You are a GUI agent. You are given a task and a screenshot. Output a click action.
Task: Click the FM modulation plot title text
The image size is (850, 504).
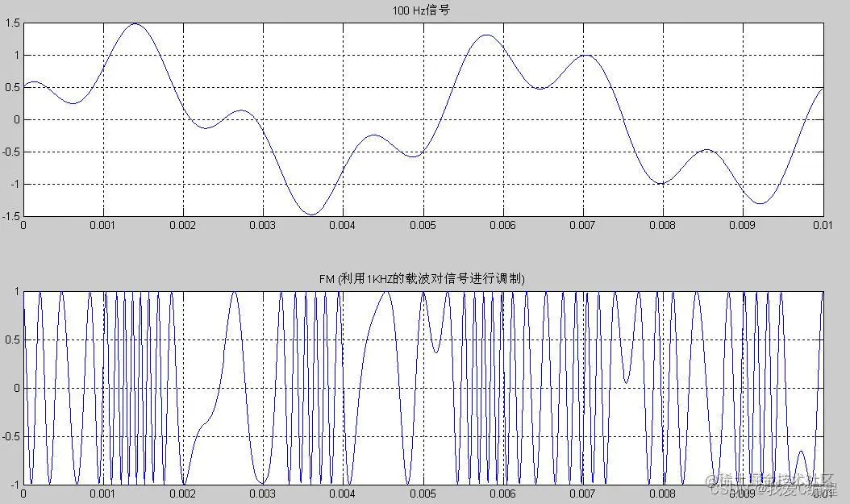(x=422, y=279)
